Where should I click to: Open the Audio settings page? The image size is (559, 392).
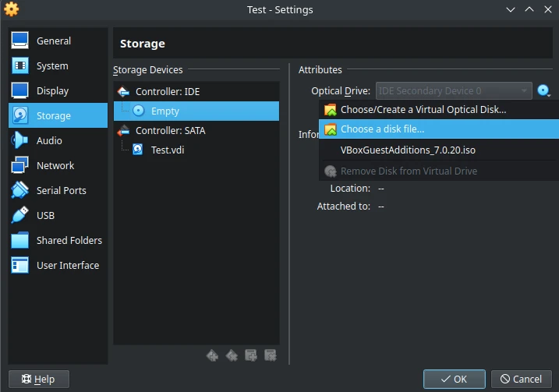(x=58, y=140)
